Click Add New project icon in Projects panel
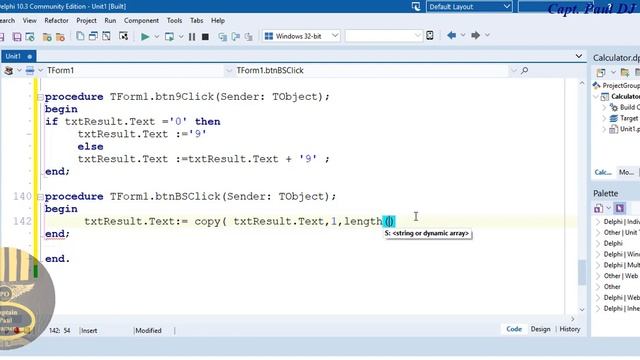Viewport: 640px width, 360px height. click(x=601, y=73)
